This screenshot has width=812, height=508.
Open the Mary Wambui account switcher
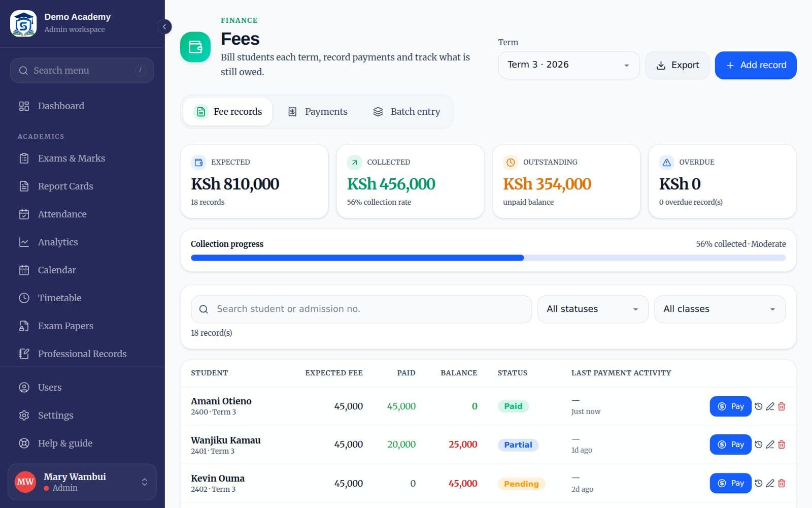click(82, 482)
